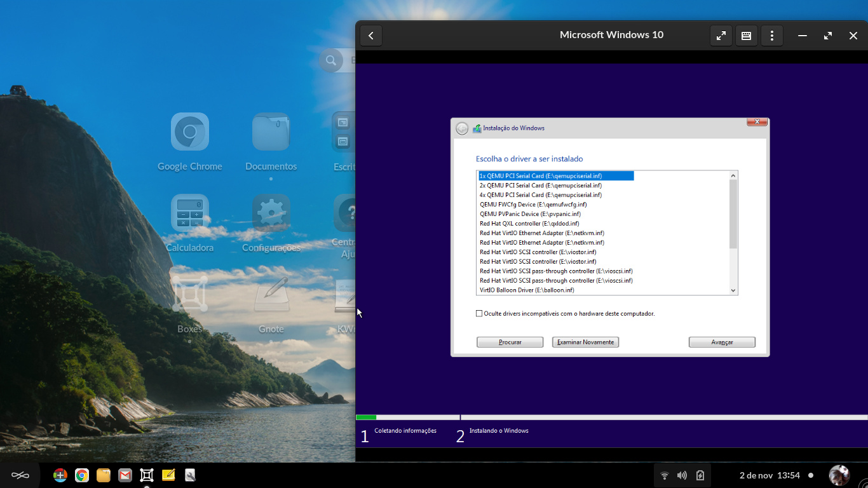This screenshot has width=868, height=488.
Task: Click the Examinar Novamente button
Action: pos(585,342)
